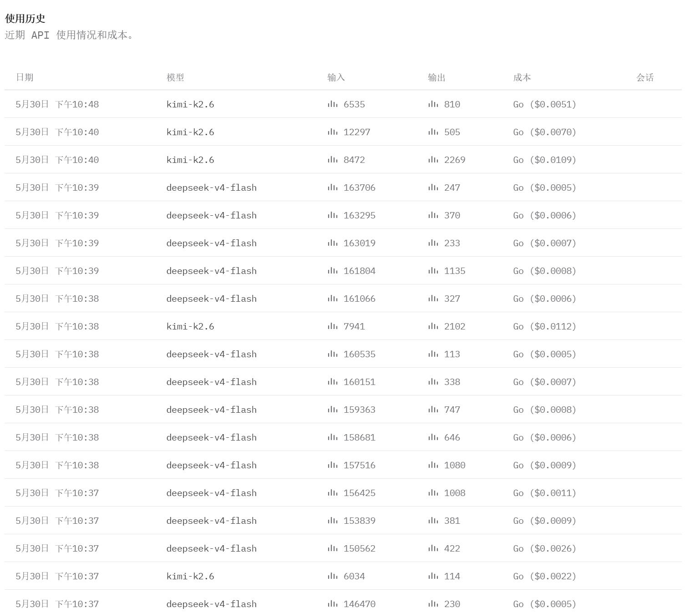This screenshot has height=613, width=700.
Task: Click the 成本 column header
Action: pyautogui.click(x=522, y=77)
